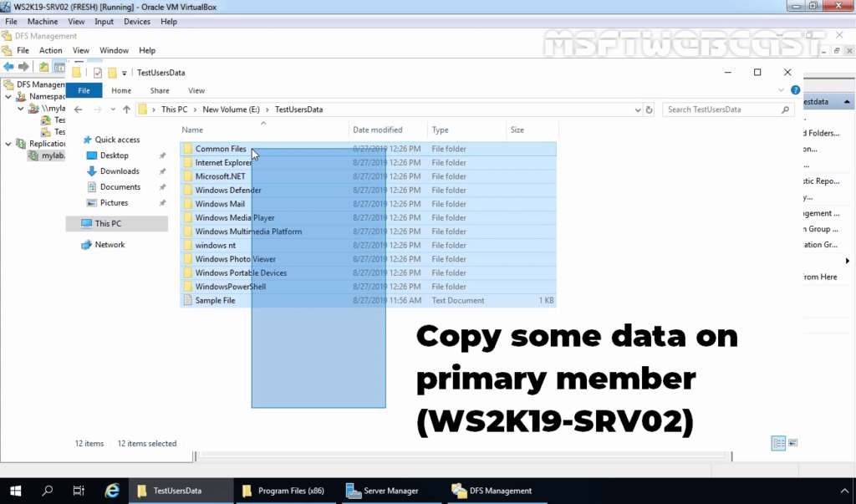Select WindowsPowerShell folder name
Viewport: 856px width, 504px height.
pyautogui.click(x=231, y=287)
